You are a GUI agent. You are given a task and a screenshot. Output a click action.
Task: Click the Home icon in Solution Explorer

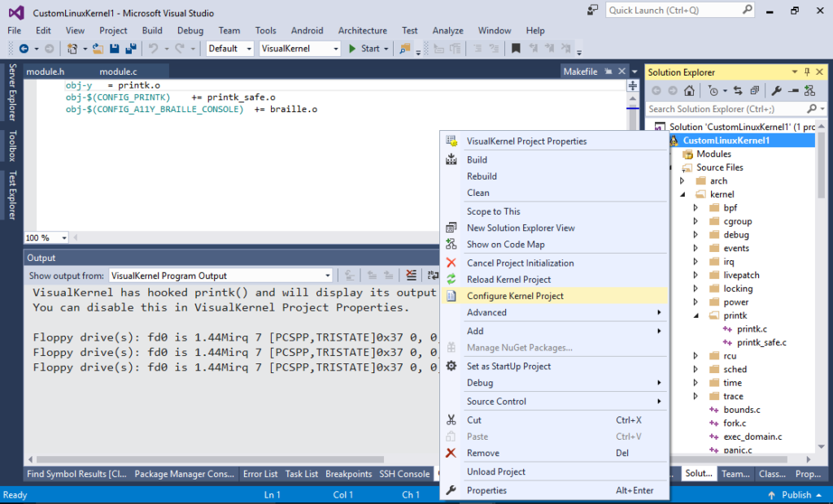pyautogui.click(x=690, y=91)
